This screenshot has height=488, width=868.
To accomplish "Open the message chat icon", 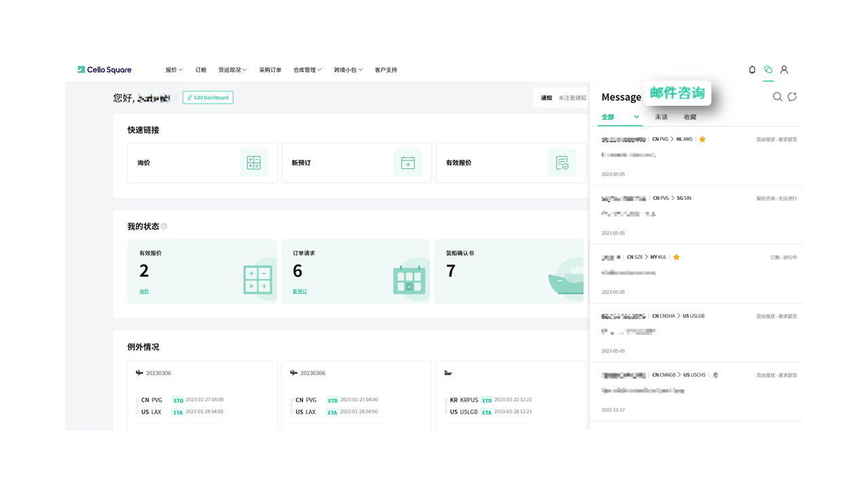I will [768, 70].
